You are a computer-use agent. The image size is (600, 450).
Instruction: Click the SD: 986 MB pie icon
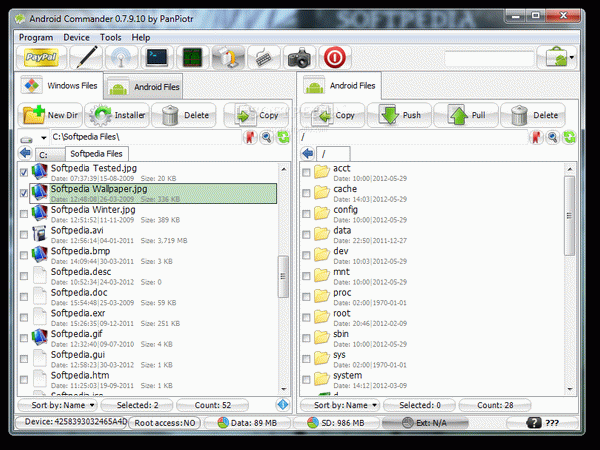point(313,423)
